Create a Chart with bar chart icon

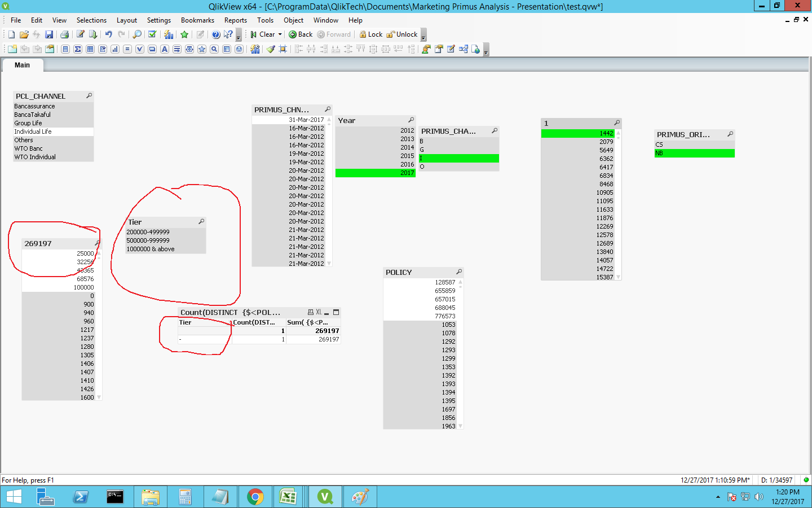pyautogui.click(x=115, y=49)
